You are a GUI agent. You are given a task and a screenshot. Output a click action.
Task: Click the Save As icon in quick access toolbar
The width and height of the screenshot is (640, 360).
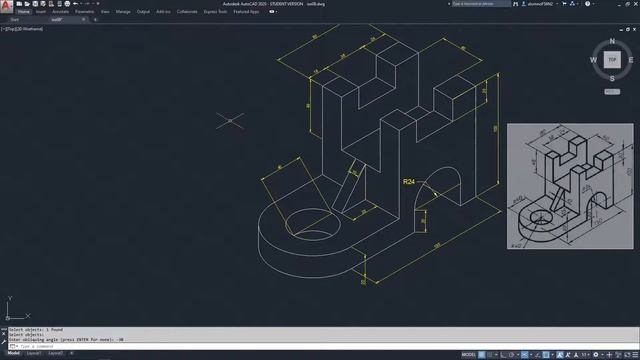43,4
